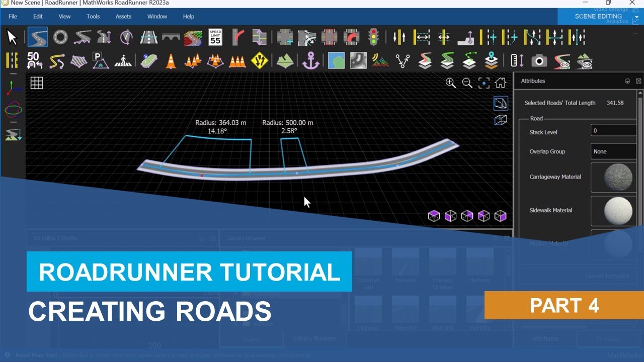This screenshot has width=644, height=362.
Task: Select the camera screenshot tool
Action: (539, 61)
